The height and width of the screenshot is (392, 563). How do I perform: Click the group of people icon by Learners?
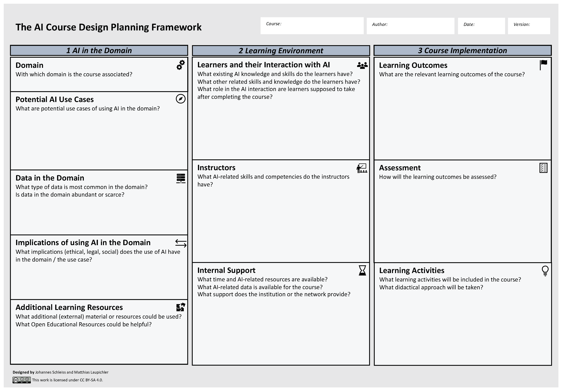(x=362, y=65)
